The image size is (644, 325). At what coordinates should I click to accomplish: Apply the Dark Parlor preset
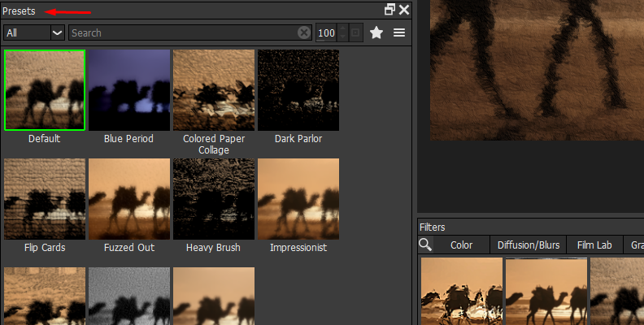(x=298, y=90)
